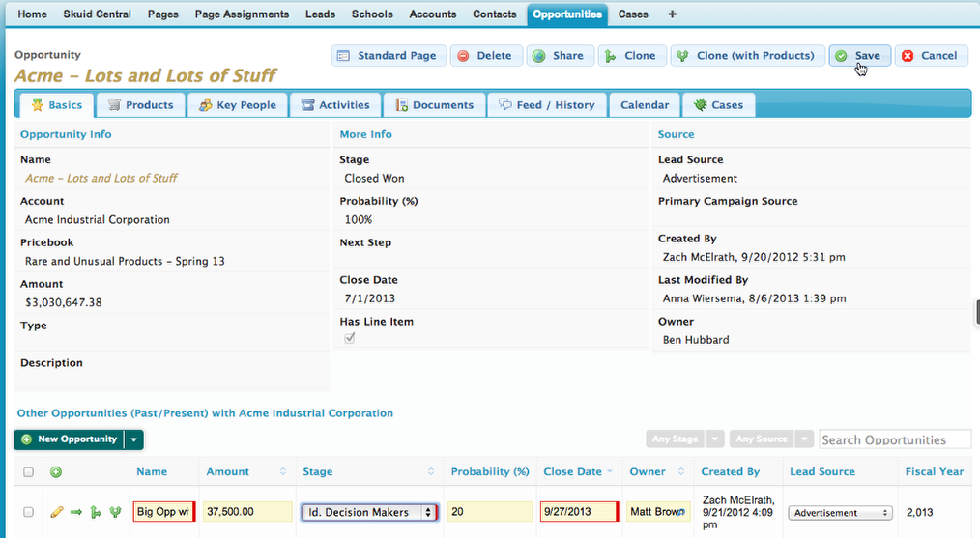The image size is (980, 538).
Task: Click the green right-arrow icon in the row
Action: [76, 512]
